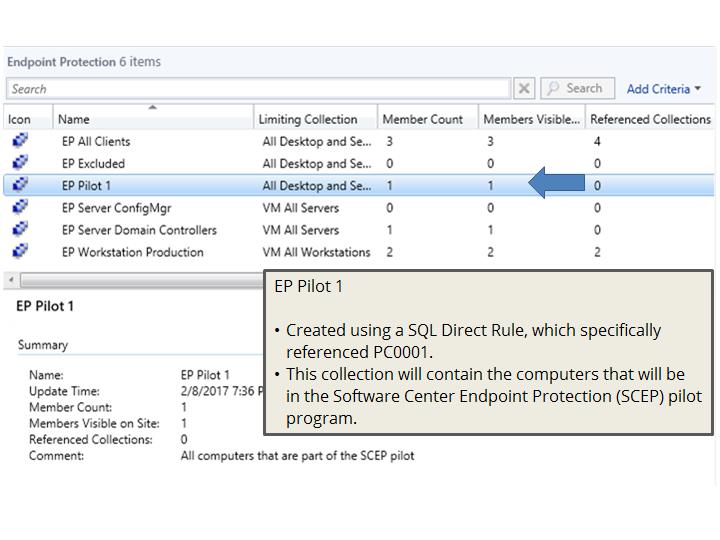Select the EP Excluded collection name
This screenshot has height=540, width=720.
coord(93,163)
